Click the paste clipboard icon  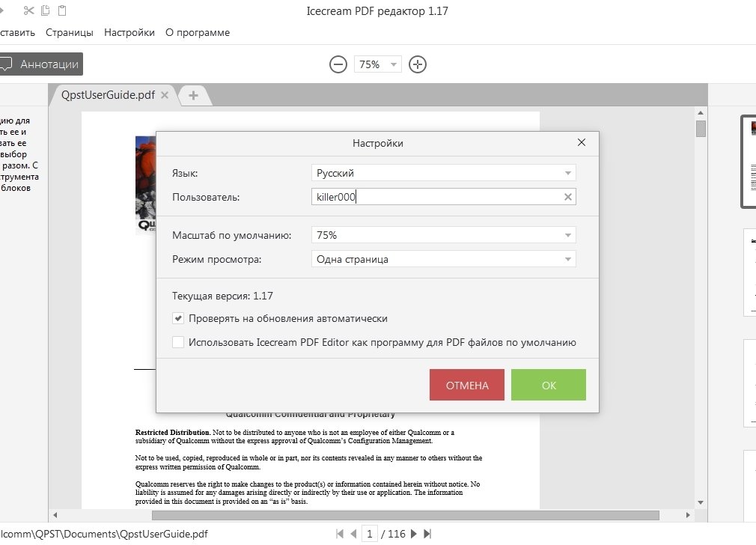[62, 10]
